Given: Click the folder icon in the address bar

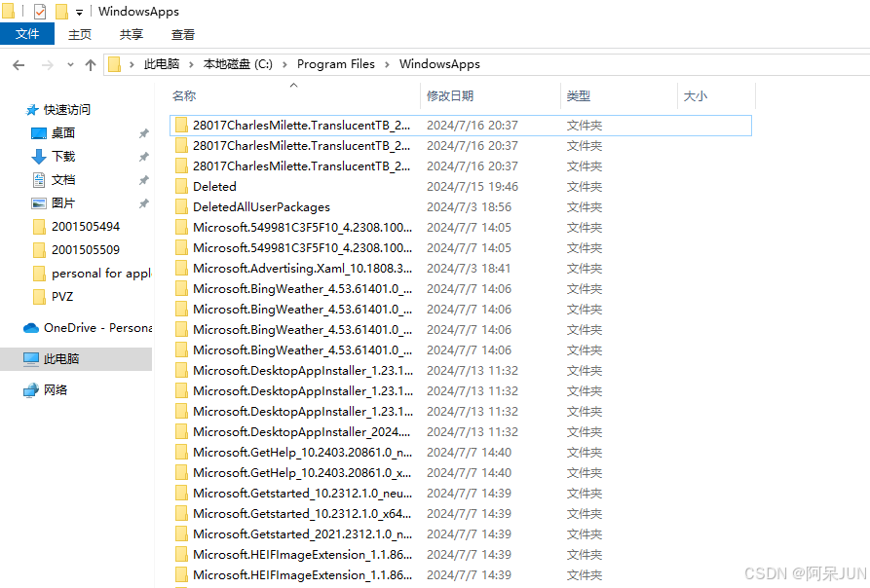Looking at the screenshot, I should coord(115,65).
